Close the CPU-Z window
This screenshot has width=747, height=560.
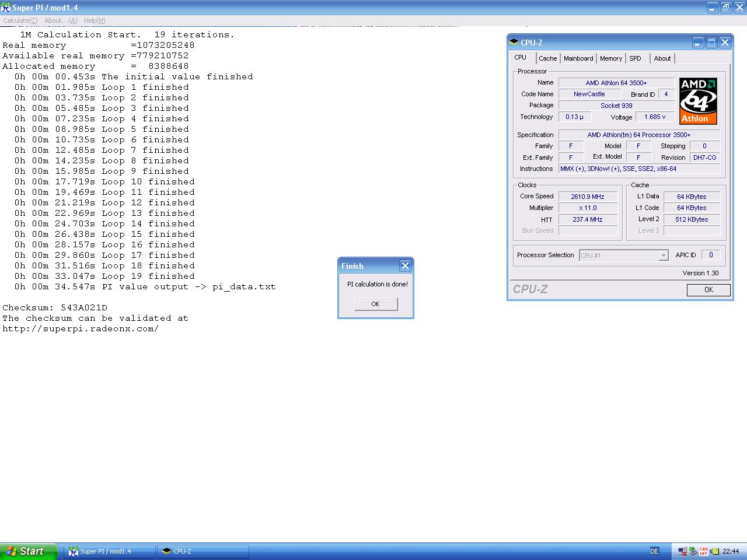coord(725,42)
